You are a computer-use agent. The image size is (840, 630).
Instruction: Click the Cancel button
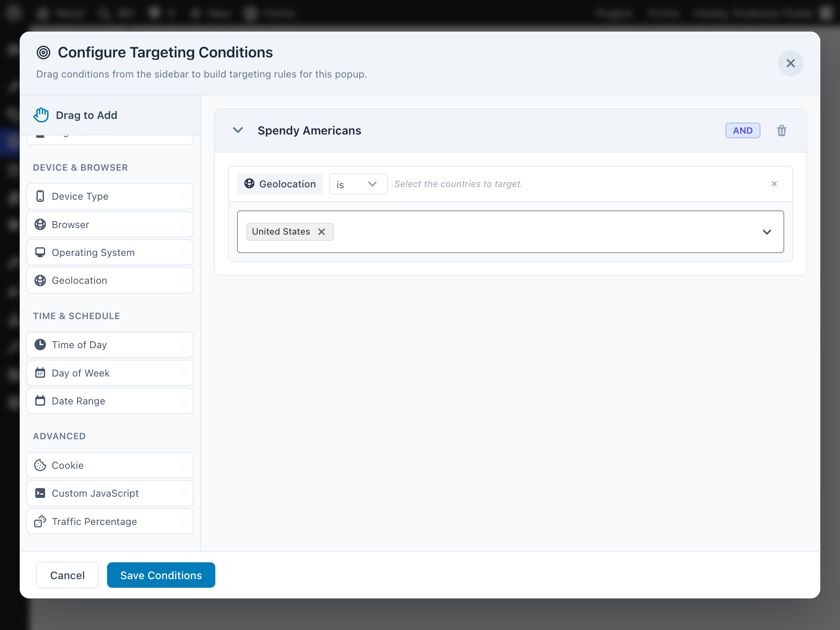pyautogui.click(x=67, y=575)
